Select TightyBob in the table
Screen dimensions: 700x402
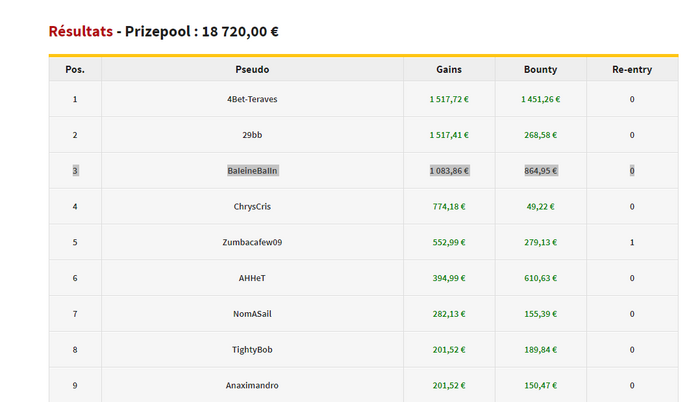(252, 350)
